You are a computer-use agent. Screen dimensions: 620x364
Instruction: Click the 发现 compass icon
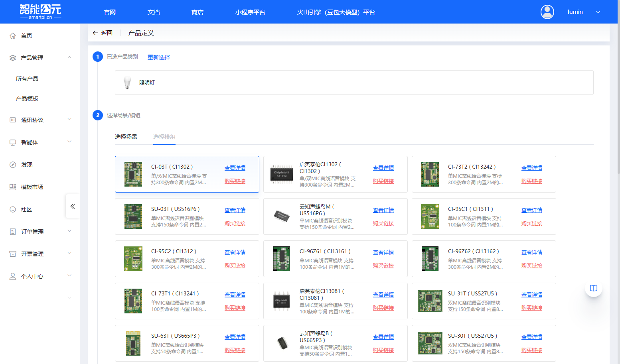tap(13, 165)
